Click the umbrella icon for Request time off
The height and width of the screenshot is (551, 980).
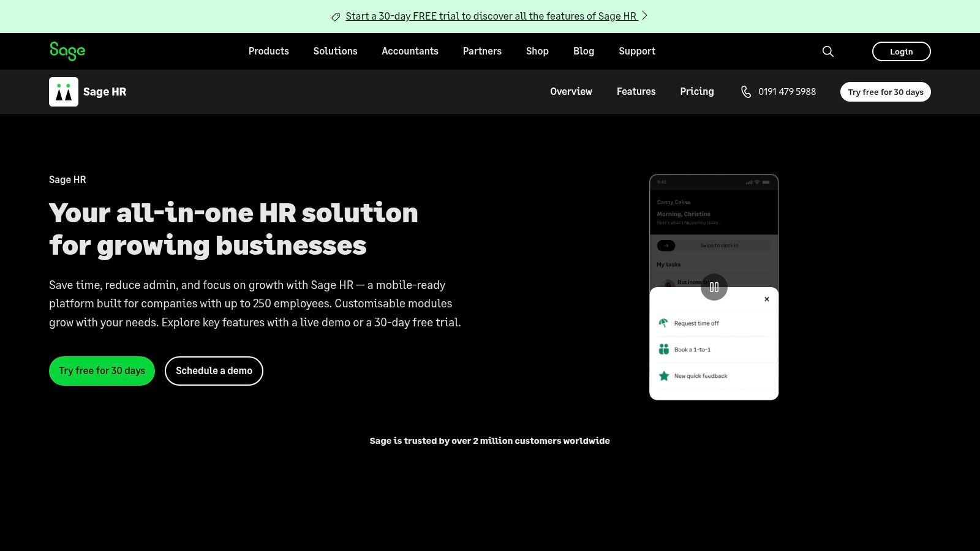tap(663, 323)
